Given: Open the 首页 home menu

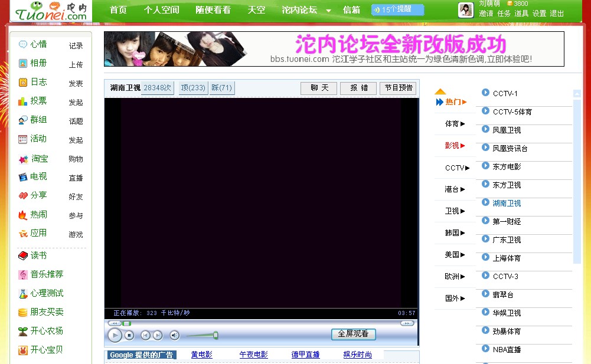Looking at the screenshot, I should click(118, 10).
